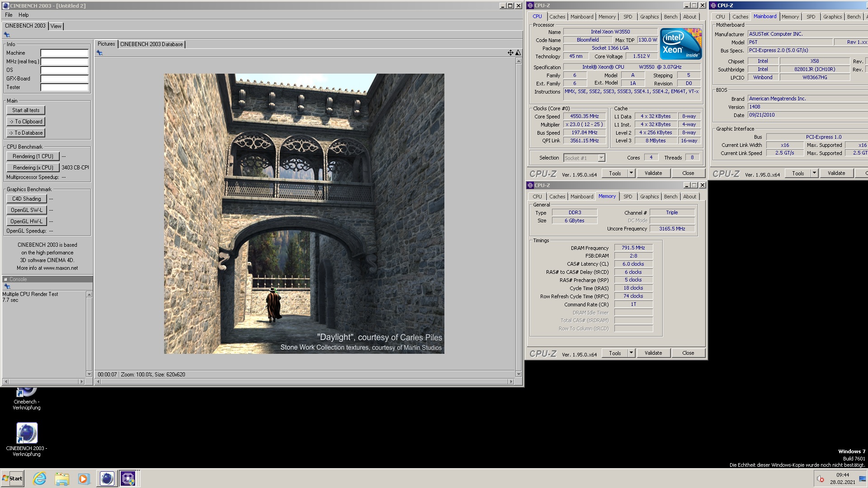
Task: Run Rendering (1 CPU) benchmark
Action: 33,156
